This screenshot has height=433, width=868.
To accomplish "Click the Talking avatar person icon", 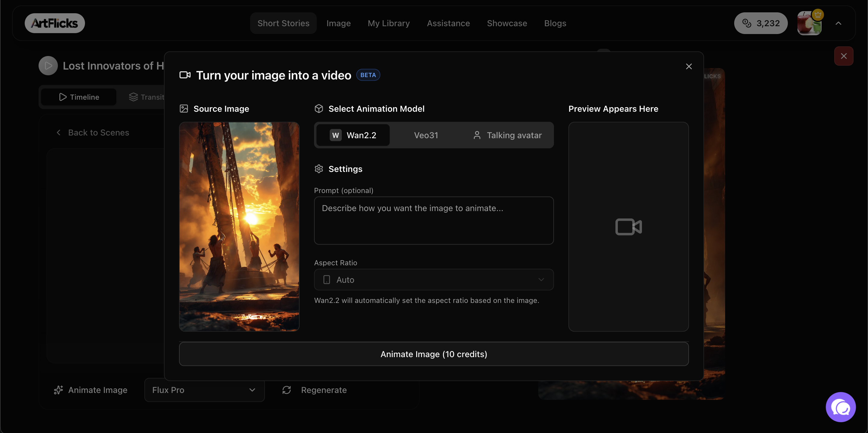I will pyautogui.click(x=477, y=135).
